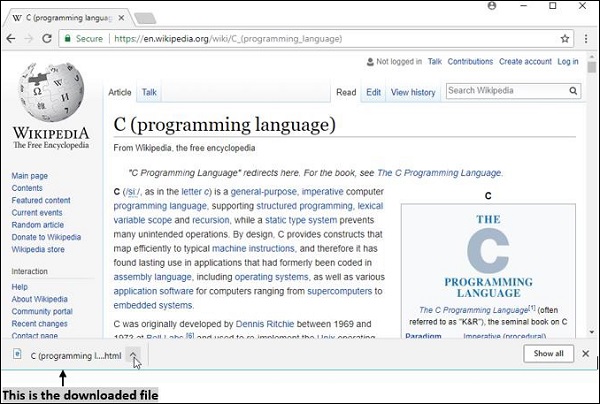
Task: Open the downloaded C (programming l....html file
Action: pyautogui.click(x=76, y=356)
